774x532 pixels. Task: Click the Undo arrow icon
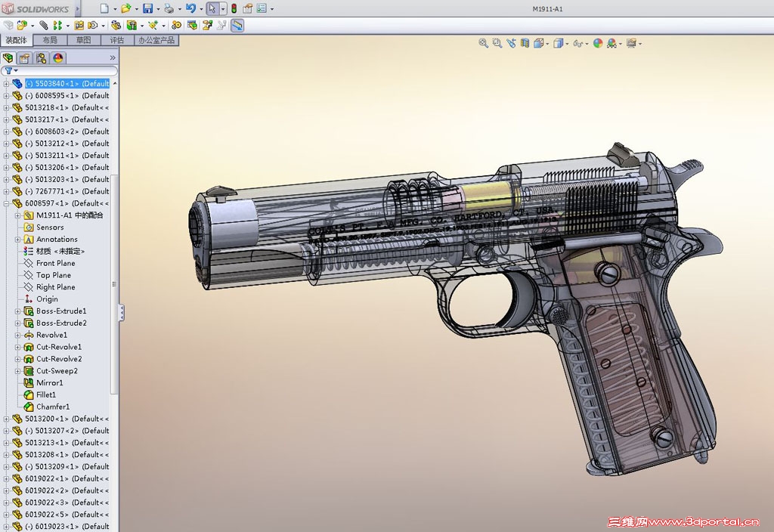coord(191,8)
